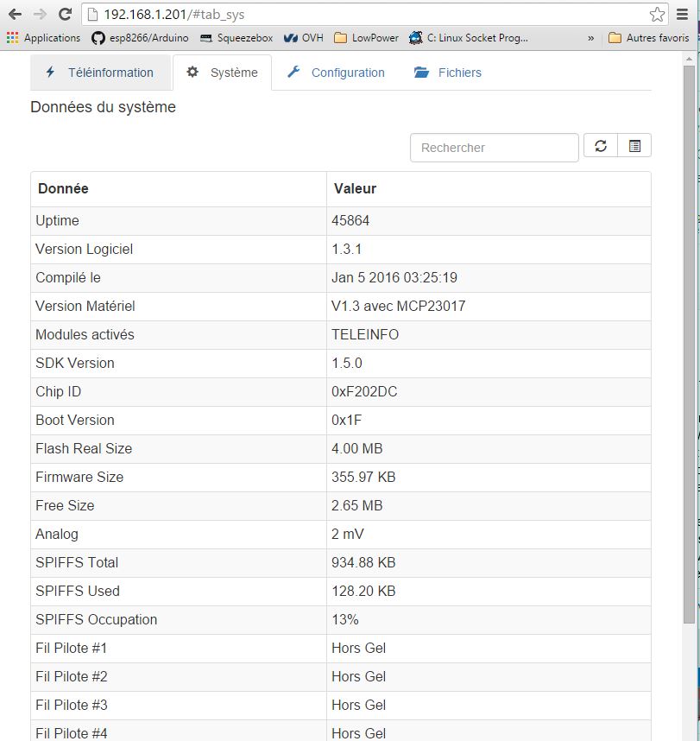700x741 pixels.
Task: Select the Fil Pilote #1 label
Action: 72,648
